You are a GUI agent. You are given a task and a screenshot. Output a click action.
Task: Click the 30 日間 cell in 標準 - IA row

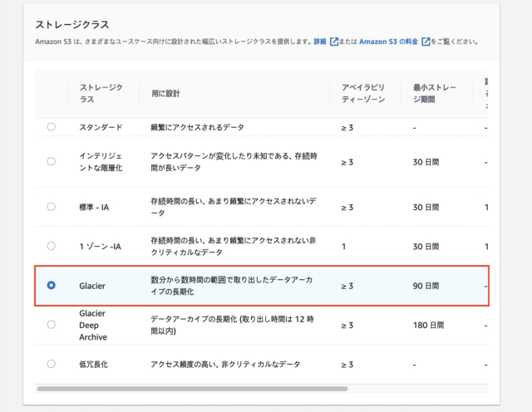pos(426,207)
